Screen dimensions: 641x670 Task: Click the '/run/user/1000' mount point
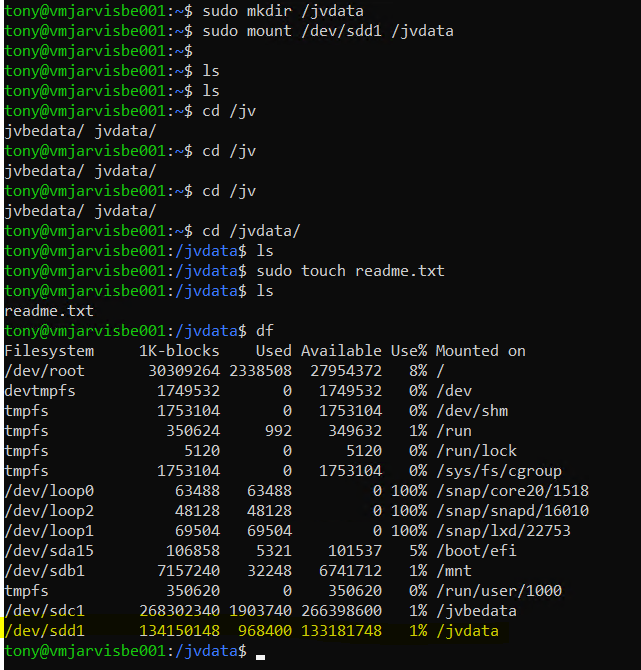(499, 591)
